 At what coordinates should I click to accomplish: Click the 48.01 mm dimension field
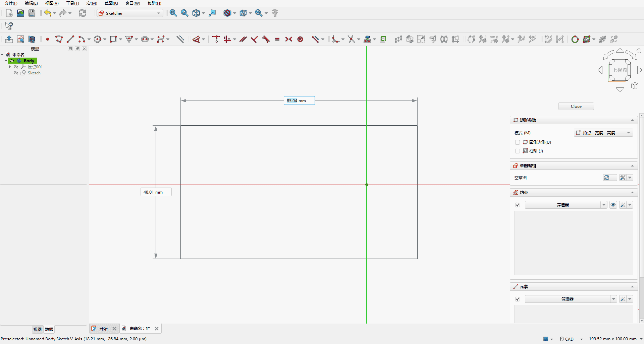(156, 192)
